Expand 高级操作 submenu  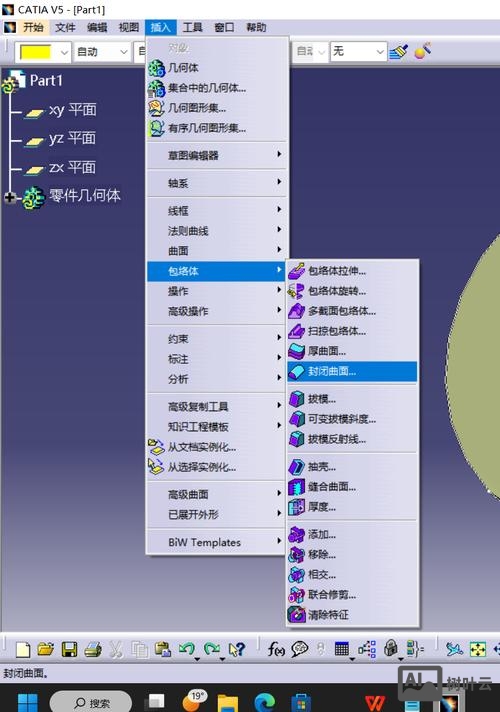[217, 311]
